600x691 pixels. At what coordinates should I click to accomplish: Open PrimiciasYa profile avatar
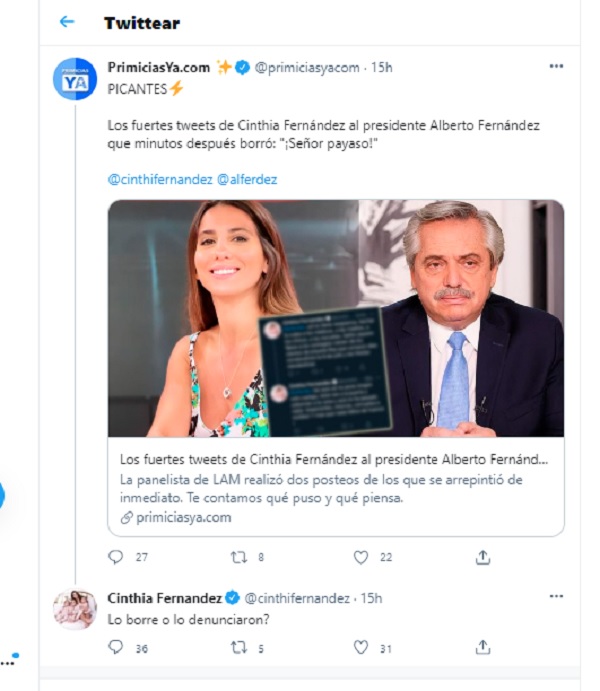pos(74,79)
